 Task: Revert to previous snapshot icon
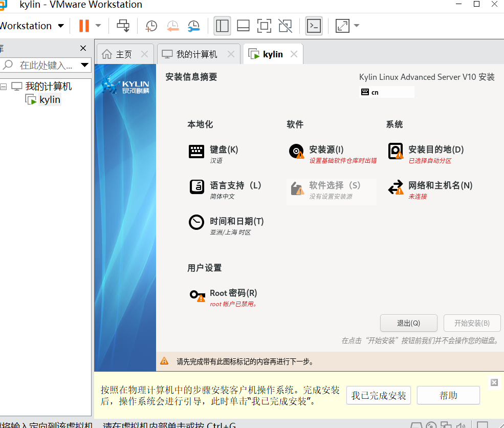tap(172, 26)
